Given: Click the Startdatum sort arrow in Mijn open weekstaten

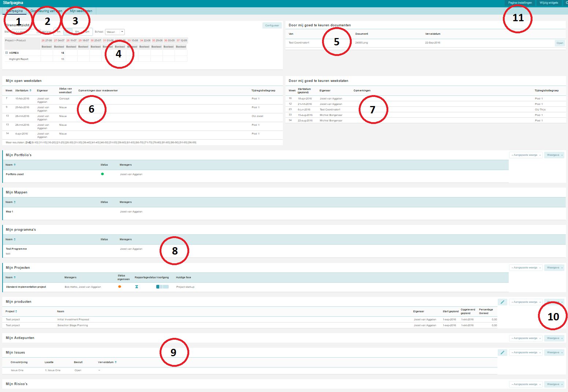Looking at the screenshot, I should (30, 90).
